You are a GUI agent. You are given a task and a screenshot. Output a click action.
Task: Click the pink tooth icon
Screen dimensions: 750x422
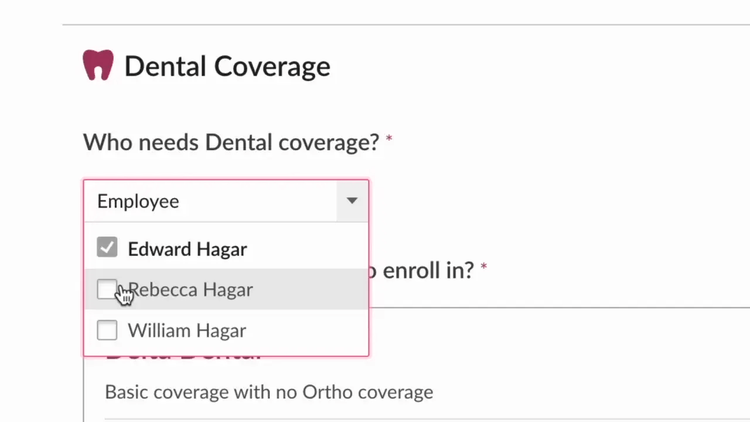click(x=98, y=65)
